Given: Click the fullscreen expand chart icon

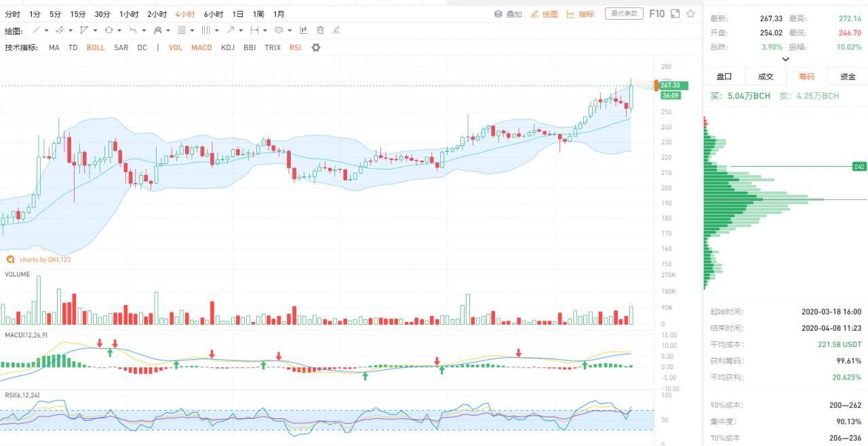Looking at the screenshot, I should pos(675,14).
